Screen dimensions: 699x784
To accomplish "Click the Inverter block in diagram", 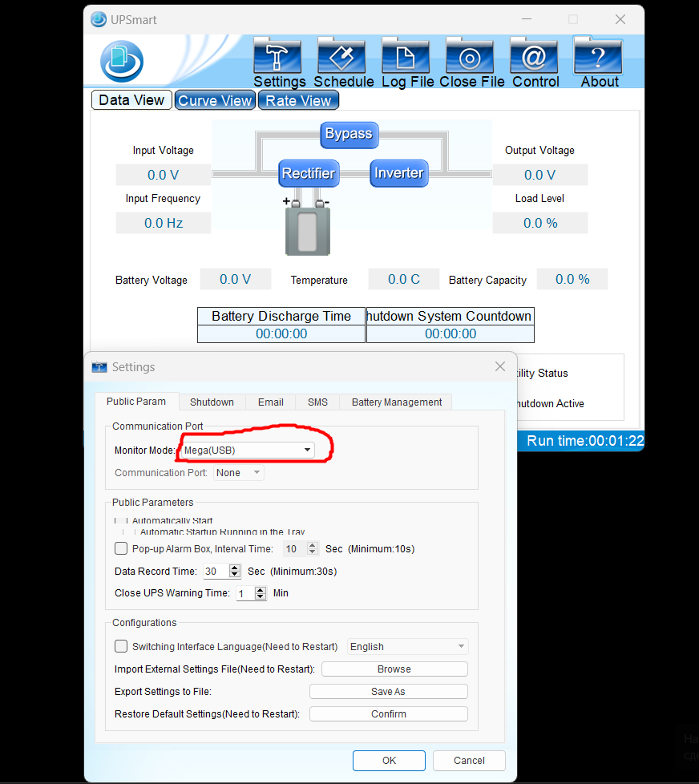I will click(398, 173).
